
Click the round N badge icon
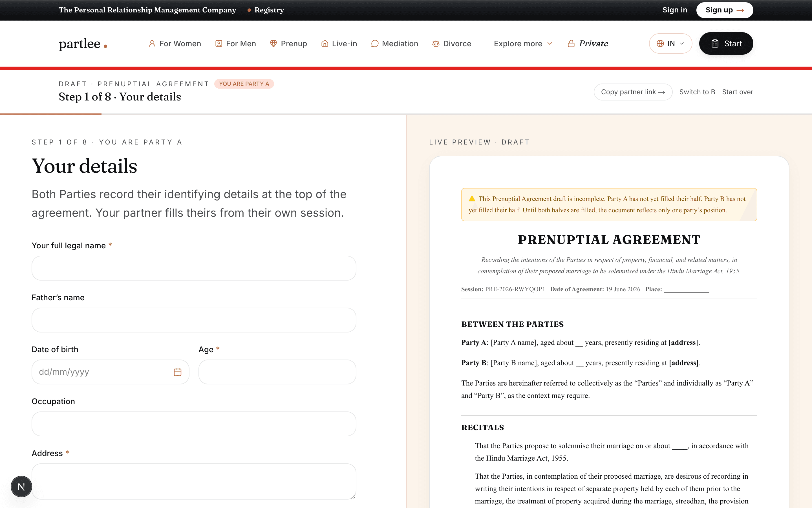pos(21,487)
